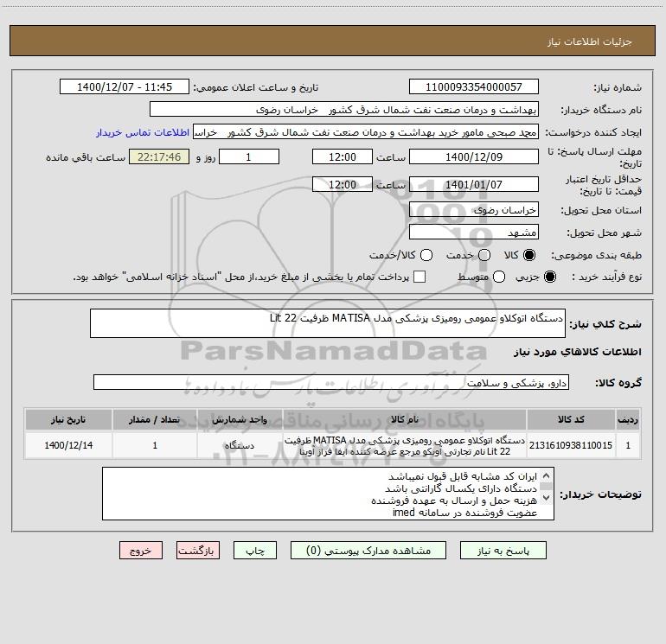Click the نام کالا column header
The height and width of the screenshot is (644, 666).
405,419
